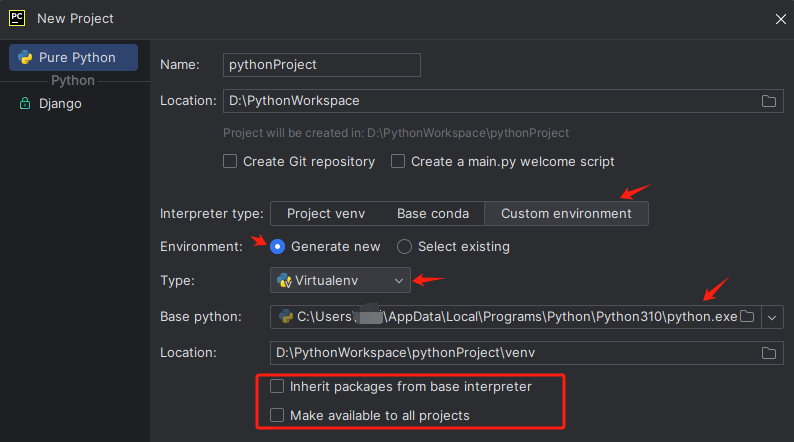Click the 'Project will be created in' hint text
The image size is (794, 442).
coord(396,133)
